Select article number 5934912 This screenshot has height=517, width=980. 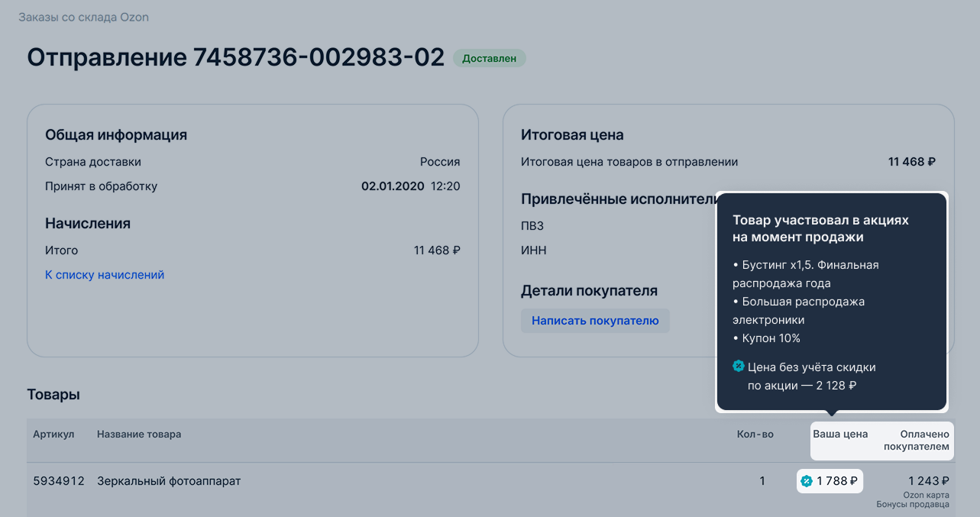[x=59, y=481]
